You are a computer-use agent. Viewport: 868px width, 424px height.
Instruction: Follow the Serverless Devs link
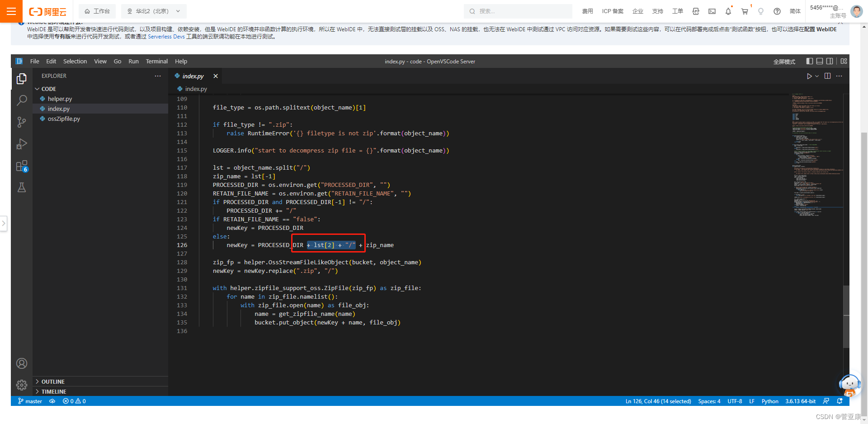pyautogui.click(x=166, y=37)
